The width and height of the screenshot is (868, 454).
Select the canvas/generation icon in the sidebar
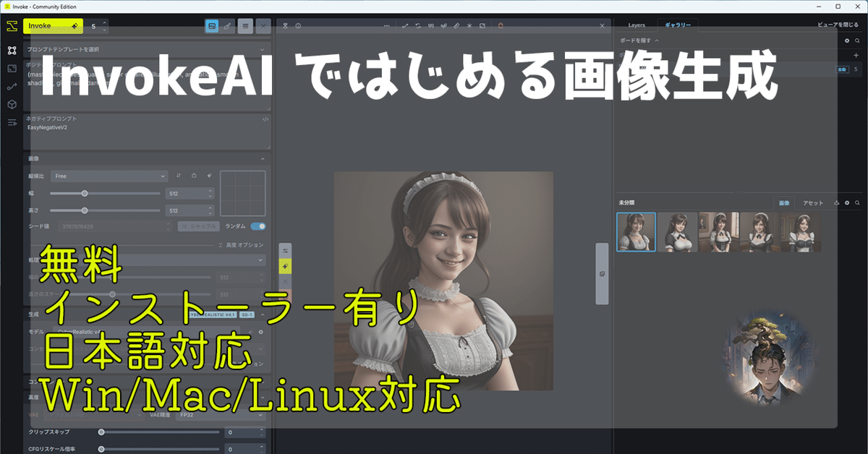pos(12,51)
